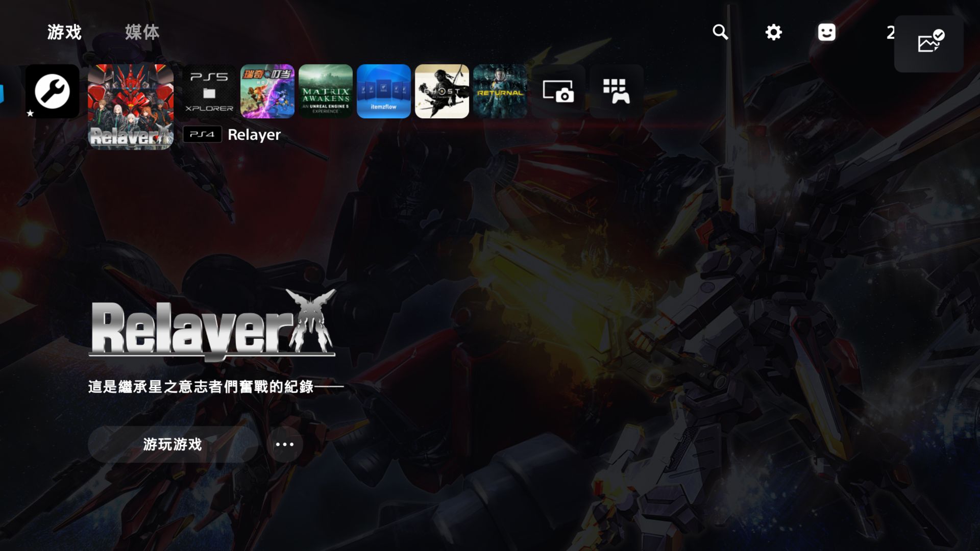Open the Returnal game tile
Viewport: 980px width, 551px height.
pos(500,91)
